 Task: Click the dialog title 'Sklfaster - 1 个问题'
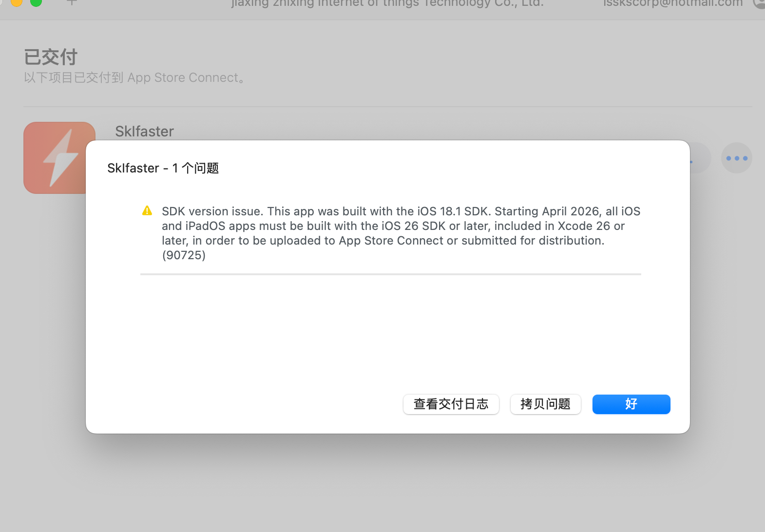click(163, 168)
